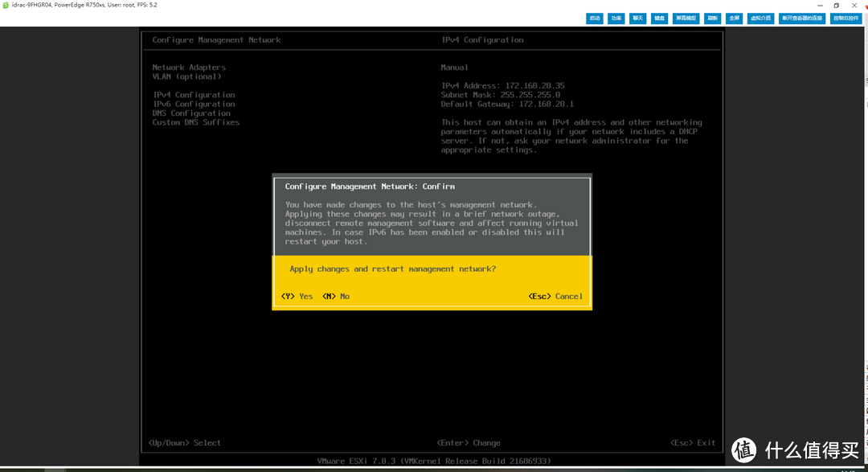Minimize the iDRAC viewer window
This screenshot has height=472, width=868.
click(x=820, y=6)
